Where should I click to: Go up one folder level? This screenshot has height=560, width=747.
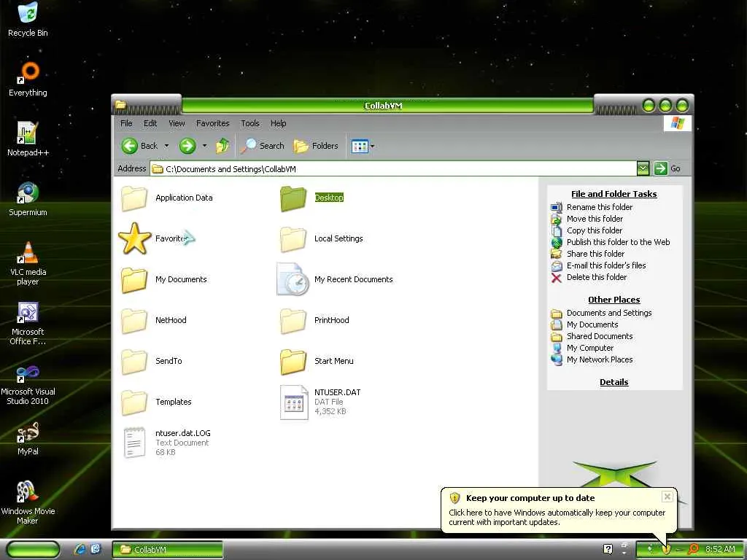(222, 146)
